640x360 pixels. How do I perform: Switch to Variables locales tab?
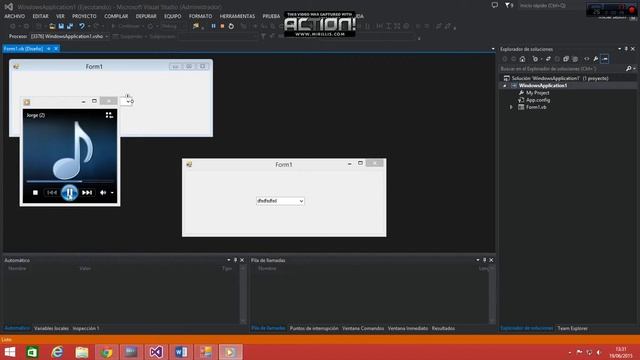tap(51, 328)
